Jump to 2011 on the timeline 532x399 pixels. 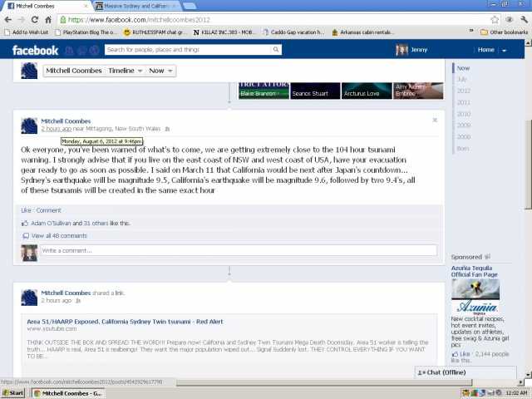[464, 102]
